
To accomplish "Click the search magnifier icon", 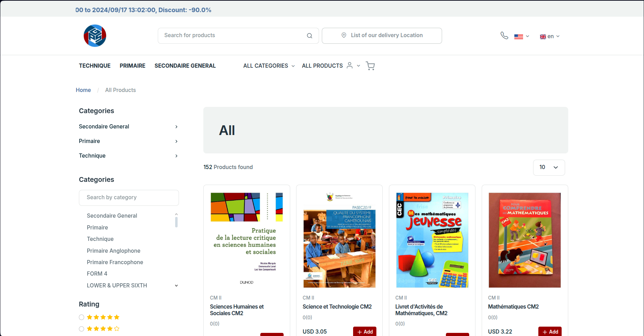I will [309, 35].
